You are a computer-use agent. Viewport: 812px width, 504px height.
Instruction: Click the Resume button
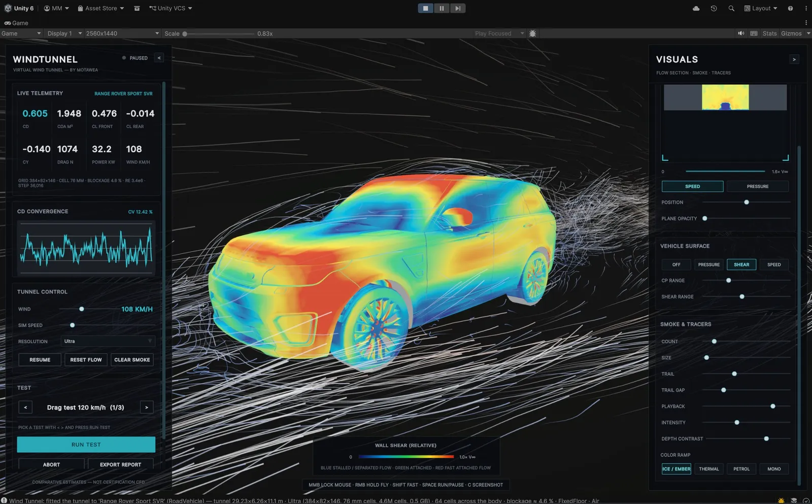click(40, 360)
